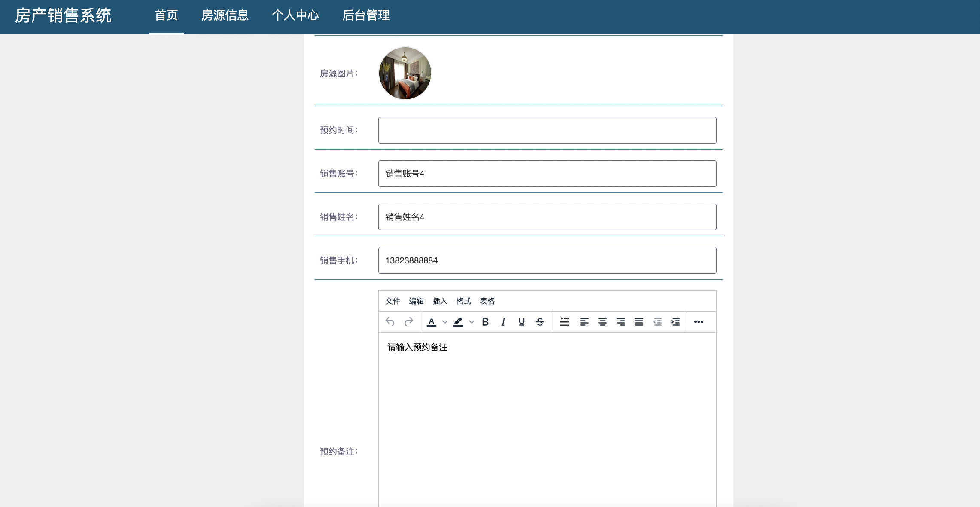
Task: Toggle underline formatting
Action: pos(522,322)
